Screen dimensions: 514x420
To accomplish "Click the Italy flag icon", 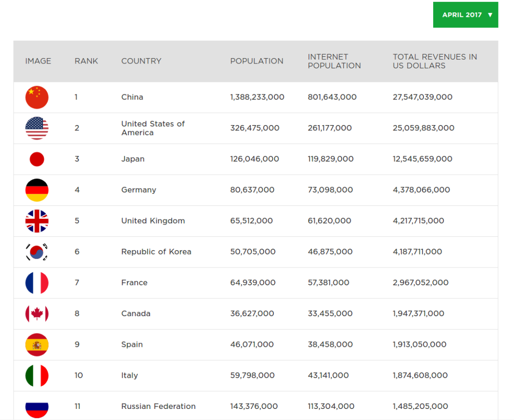I will [x=37, y=376].
